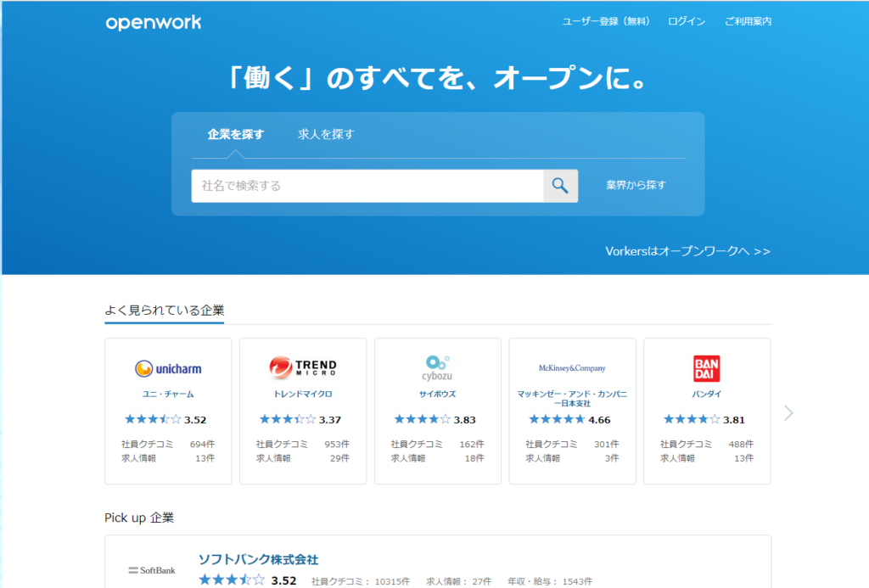Click the ログイン link
The image size is (869, 588).
(686, 21)
